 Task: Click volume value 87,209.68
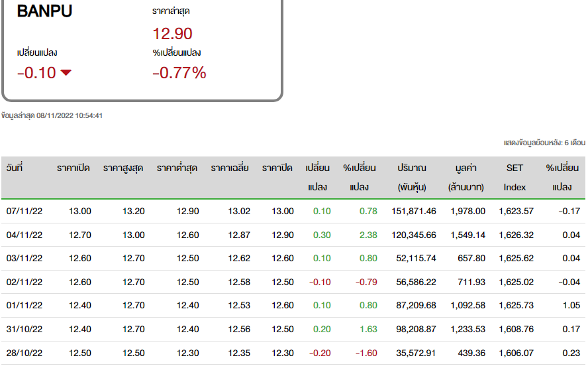pyautogui.click(x=416, y=305)
